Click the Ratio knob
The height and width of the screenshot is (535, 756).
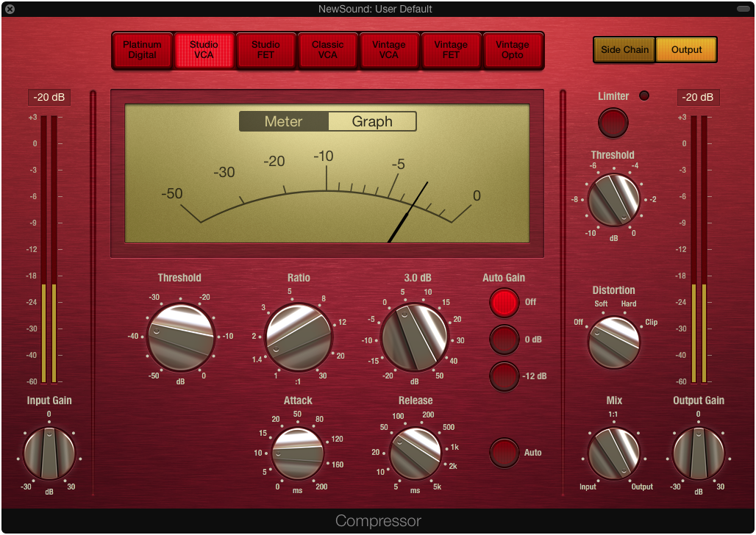click(x=299, y=337)
